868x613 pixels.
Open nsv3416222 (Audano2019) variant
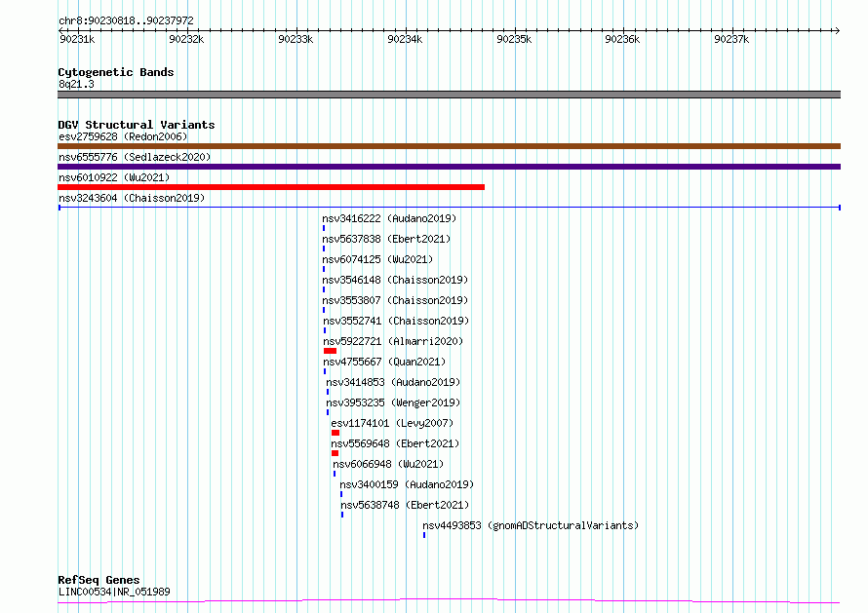click(x=389, y=218)
